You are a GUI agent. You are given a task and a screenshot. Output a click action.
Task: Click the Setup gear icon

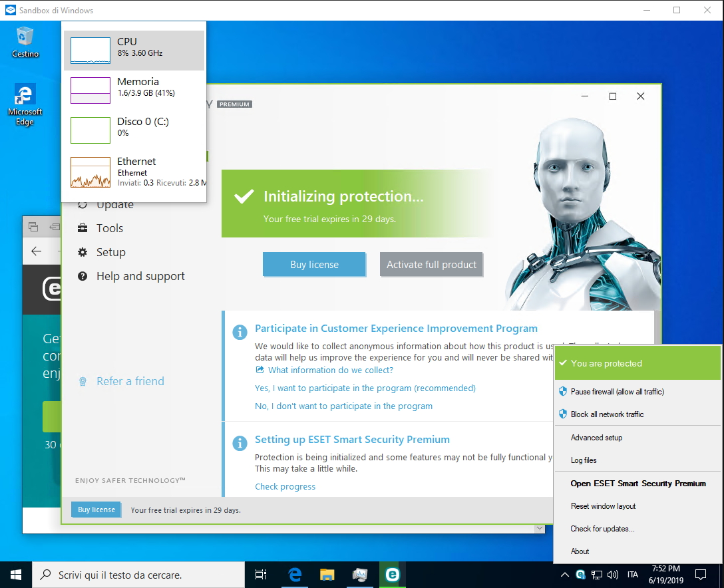(x=83, y=252)
